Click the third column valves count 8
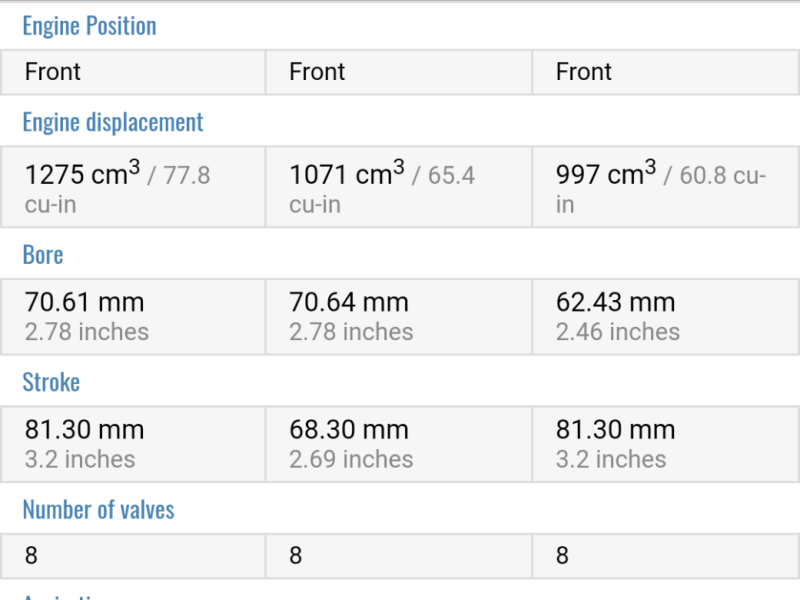Image resolution: width=800 pixels, height=600 pixels. coord(665,556)
